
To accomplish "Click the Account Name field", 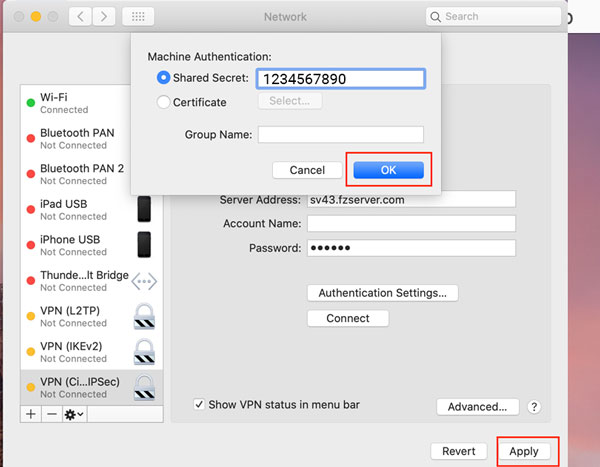I will [411, 224].
